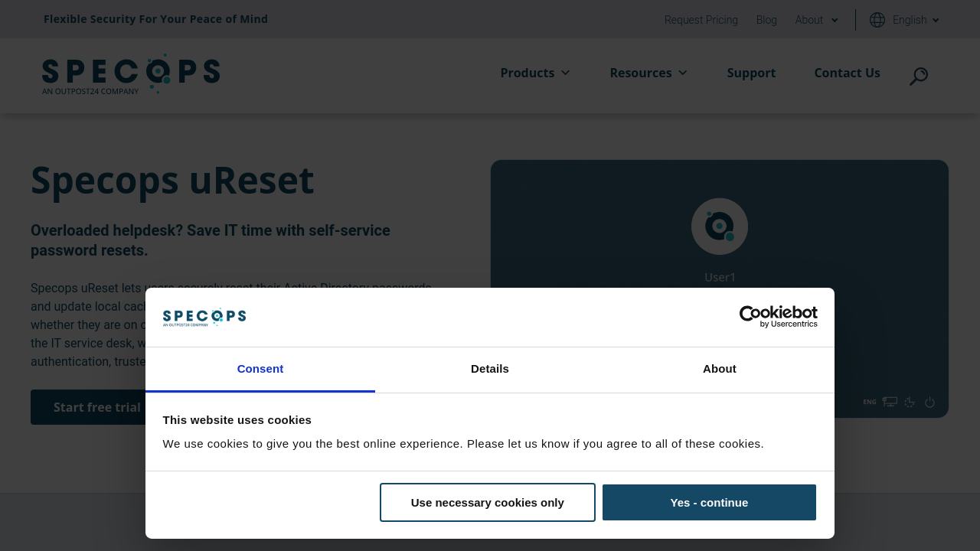This screenshot has height=551, width=980.
Task: Click the power icon in login screen image
Action: pyautogui.click(x=929, y=403)
